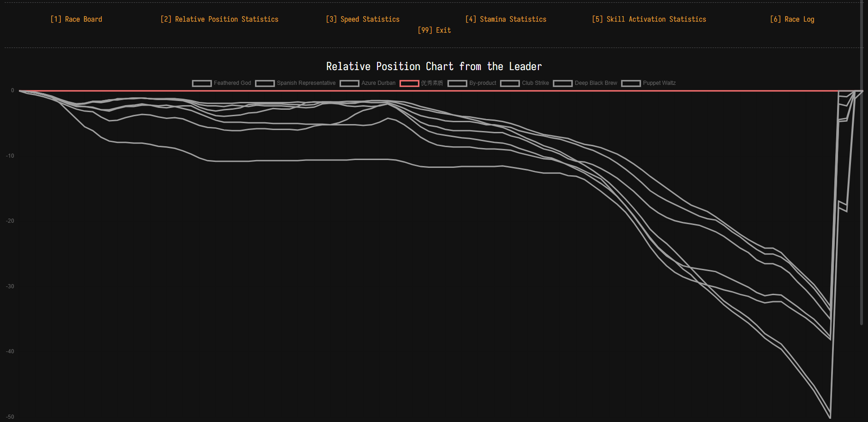Screen dimensions: 868x422
Task: Click the red 优秀素质 legend swatch
Action: click(x=409, y=83)
